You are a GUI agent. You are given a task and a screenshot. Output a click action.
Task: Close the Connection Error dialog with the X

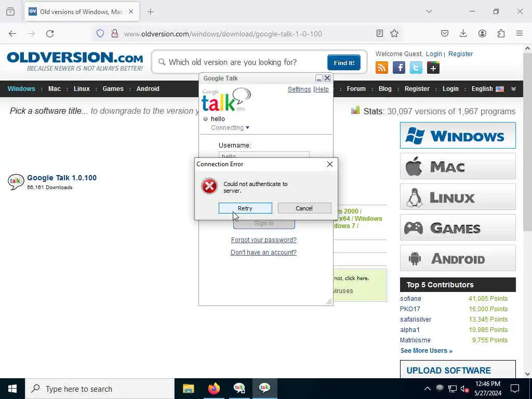pyautogui.click(x=329, y=164)
